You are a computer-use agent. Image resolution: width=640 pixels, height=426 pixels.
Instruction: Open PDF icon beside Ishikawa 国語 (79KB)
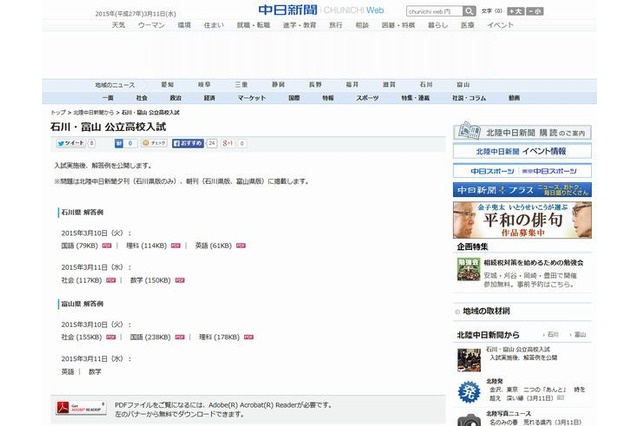click(107, 246)
